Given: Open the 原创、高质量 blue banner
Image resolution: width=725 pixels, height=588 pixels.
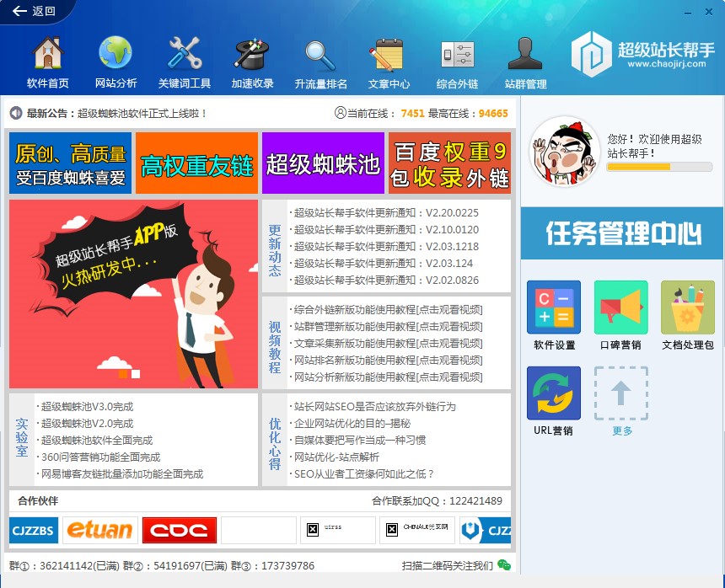Looking at the screenshot, I should (70, 163).
